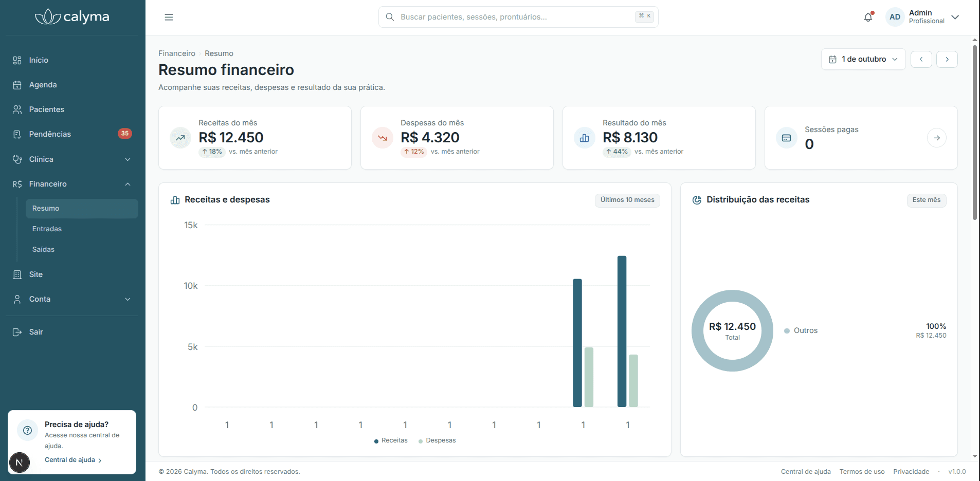Expand the Admin profile chevron
The width and height of the screenshot is (980, 481).
point(955,17)
